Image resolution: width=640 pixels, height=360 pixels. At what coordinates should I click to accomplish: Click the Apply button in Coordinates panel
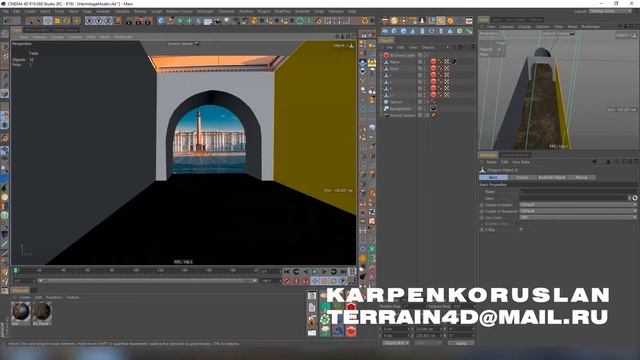point(461,343)
